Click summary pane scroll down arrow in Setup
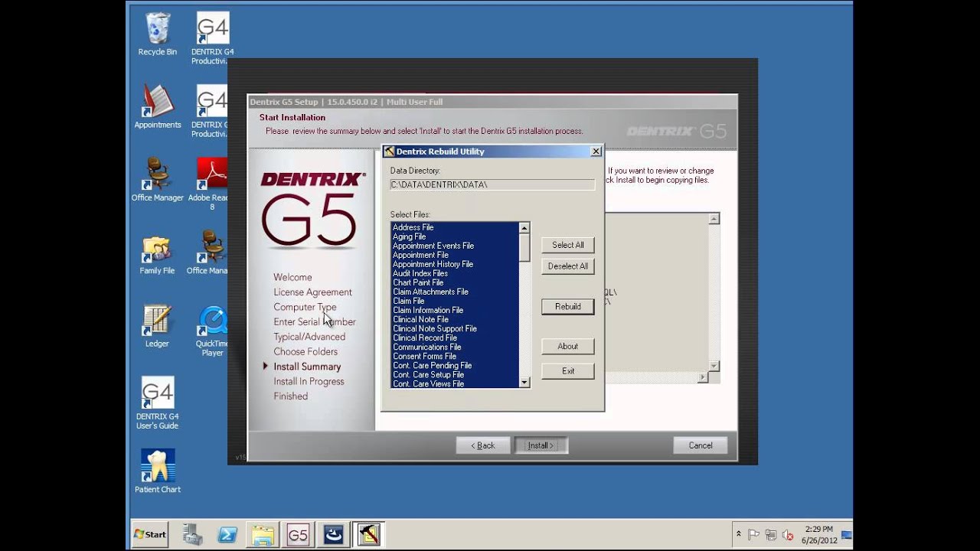Viewport: 980px width, 551px height. [714, 366]
